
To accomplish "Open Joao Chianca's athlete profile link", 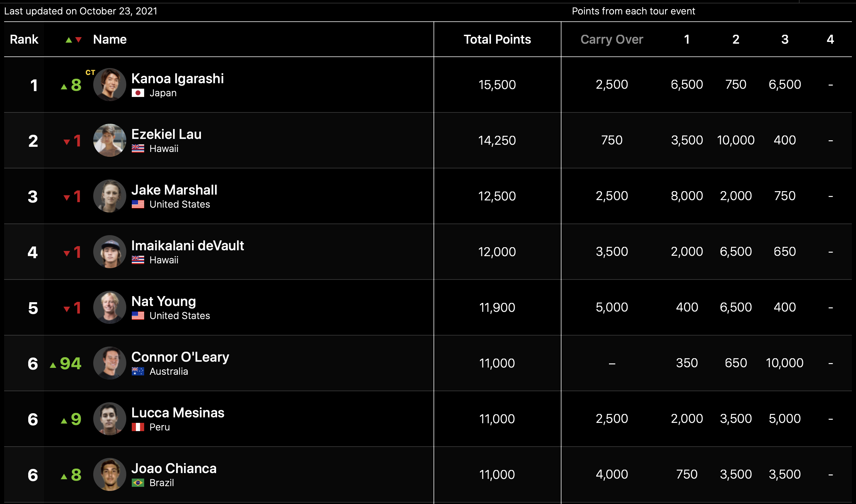I will click(174, 468).
